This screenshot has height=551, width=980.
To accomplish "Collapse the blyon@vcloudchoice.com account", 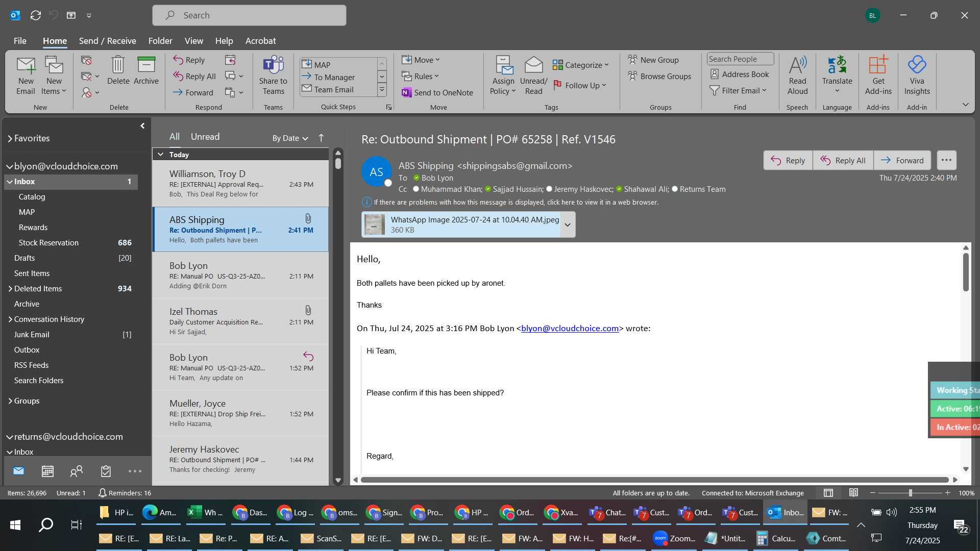I will pyautogui.click(x=9, y=166).
